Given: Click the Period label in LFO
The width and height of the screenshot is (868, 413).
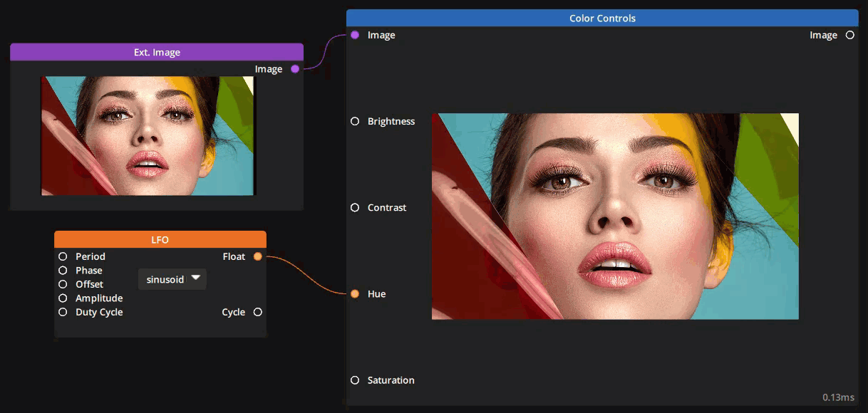Looking at the screenshot, I should click(91, 256).
